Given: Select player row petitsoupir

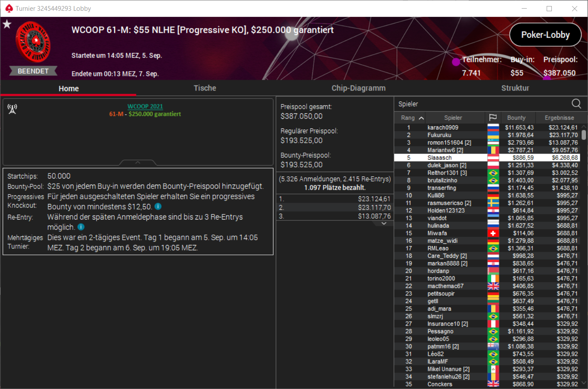Looking at the screenshot, I should click(487, 294).
